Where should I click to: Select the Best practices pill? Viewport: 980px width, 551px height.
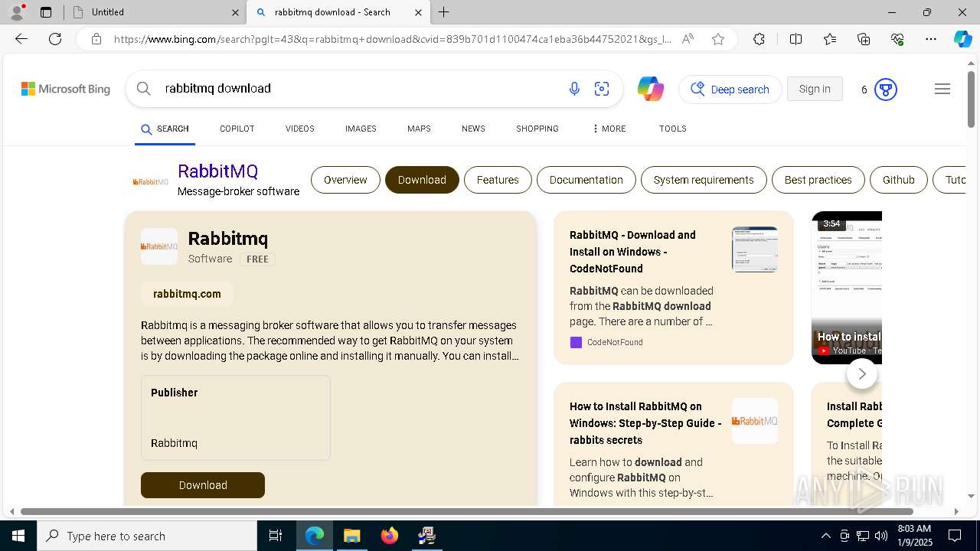click(818, 180)
